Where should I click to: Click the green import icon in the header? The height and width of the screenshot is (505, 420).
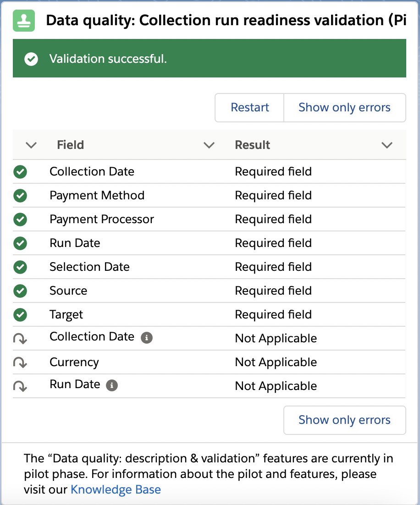coord(23,21)
